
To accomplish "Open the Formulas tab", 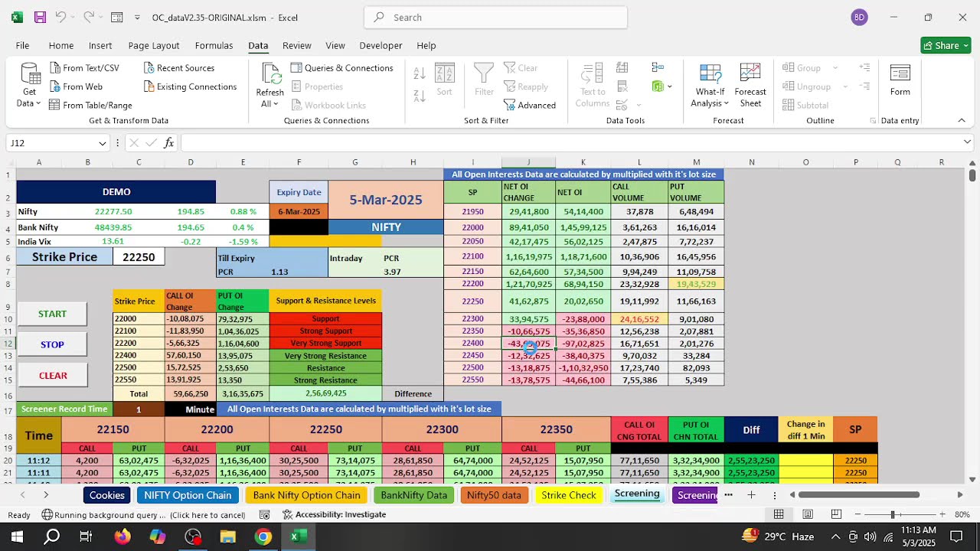I will pyautogui.click(x=214, y=45).
